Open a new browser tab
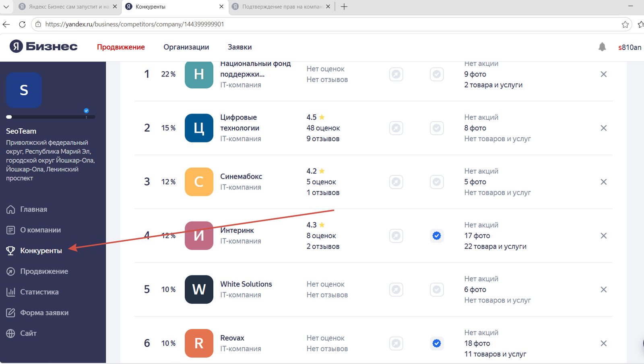The height and width of the screenshot is (364, 644). (x=344, y=7)
